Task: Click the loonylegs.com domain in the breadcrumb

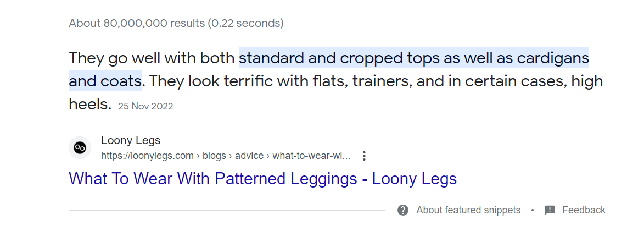Action: pyautogui.click(x=148, y=156)
